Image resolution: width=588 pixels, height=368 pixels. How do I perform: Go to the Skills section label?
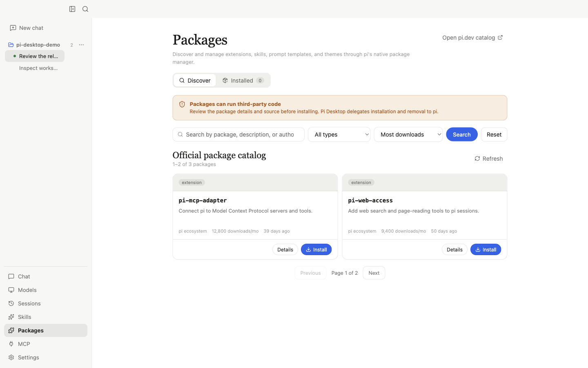pyautogui.click(x=24, y=317)
